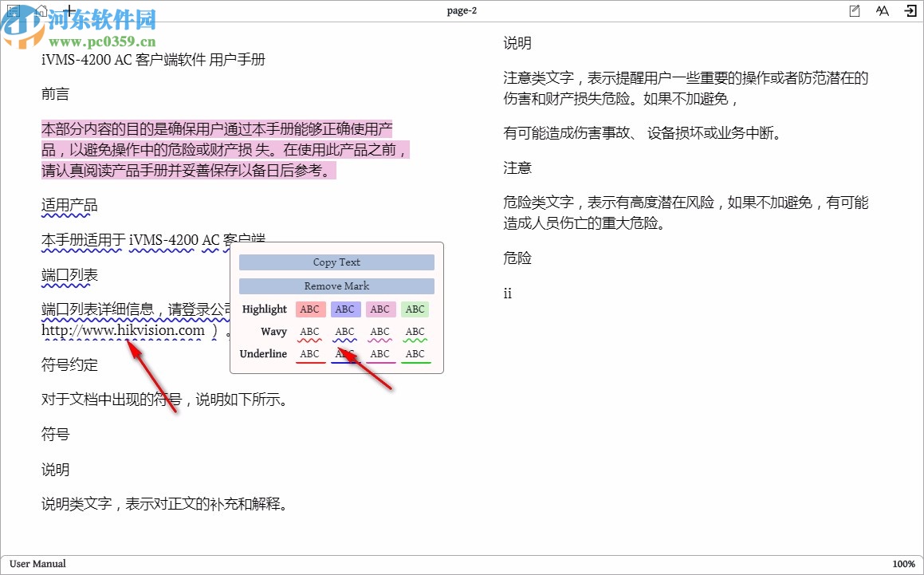
Task: Open the annotation edit tool
Action: point(854,10)
